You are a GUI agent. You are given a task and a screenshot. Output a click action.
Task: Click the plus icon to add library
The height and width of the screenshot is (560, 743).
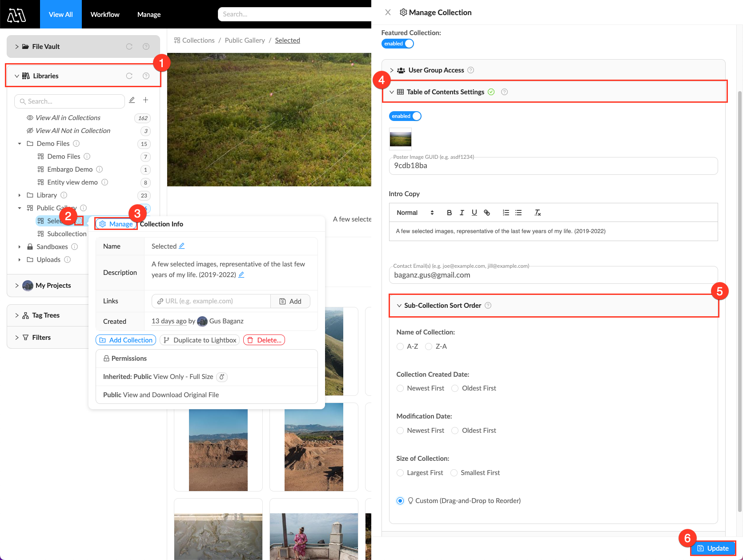pos(145,100)
